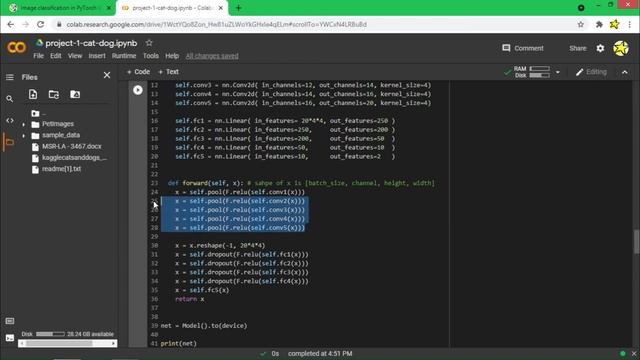Star the project-1-cat-dog.ipynb notebook
This screenshot has width=640, height=360.
[149, 42]
